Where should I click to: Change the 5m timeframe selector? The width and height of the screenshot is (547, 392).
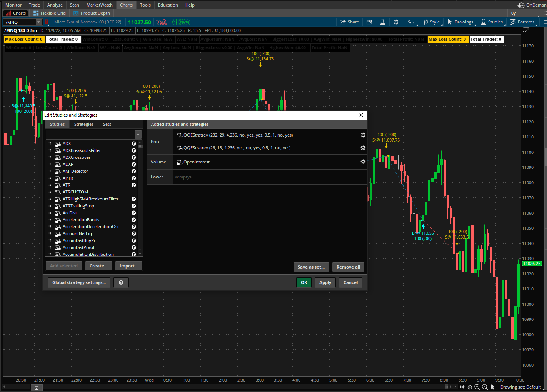(411, 22)
